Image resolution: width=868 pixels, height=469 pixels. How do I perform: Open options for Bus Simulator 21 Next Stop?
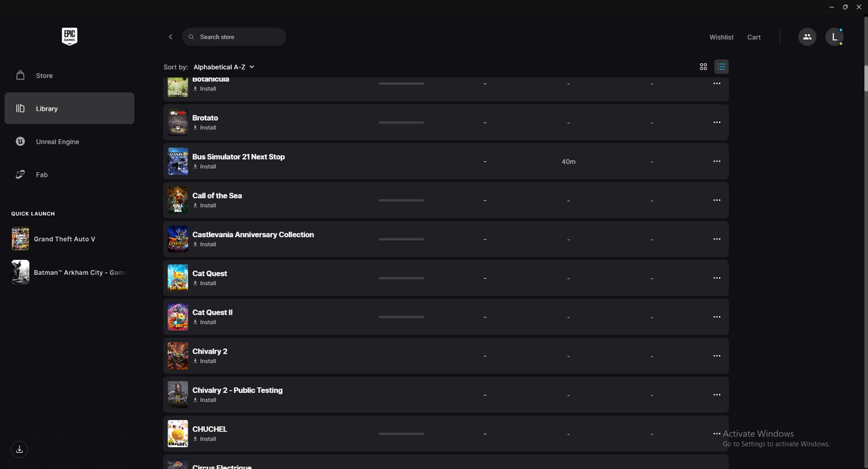pyautogui.click(x=717, y=162)
